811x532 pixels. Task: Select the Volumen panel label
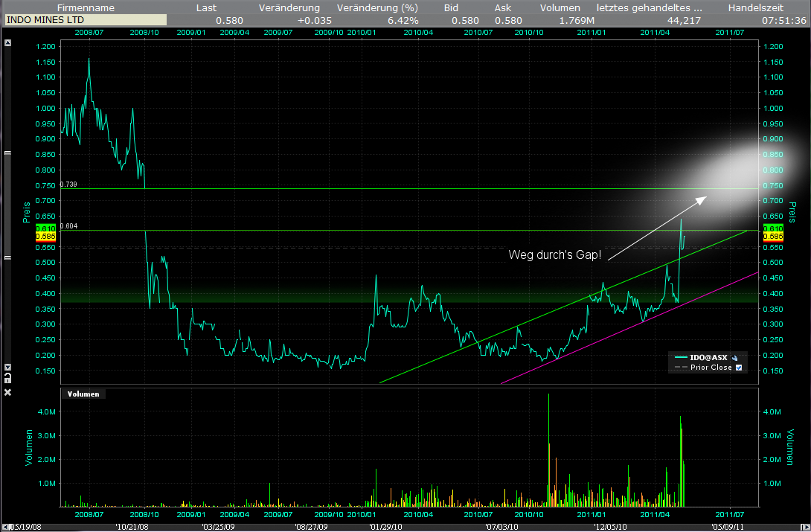click(83, 394)
